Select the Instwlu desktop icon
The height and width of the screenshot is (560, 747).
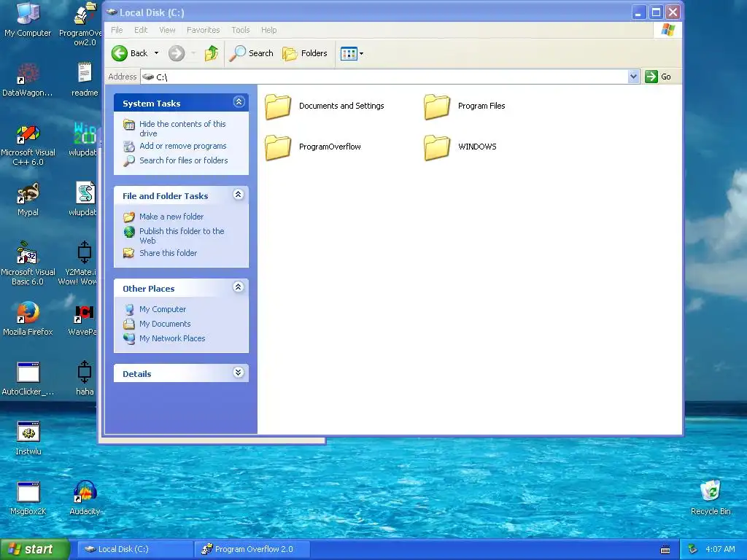click(x=28, y=438)
